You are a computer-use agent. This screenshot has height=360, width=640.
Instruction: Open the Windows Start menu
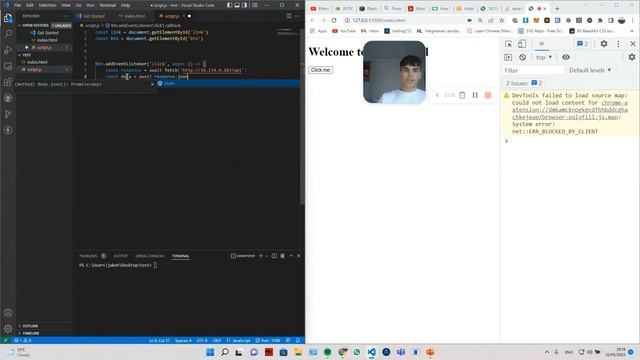(x=210, y=352)
